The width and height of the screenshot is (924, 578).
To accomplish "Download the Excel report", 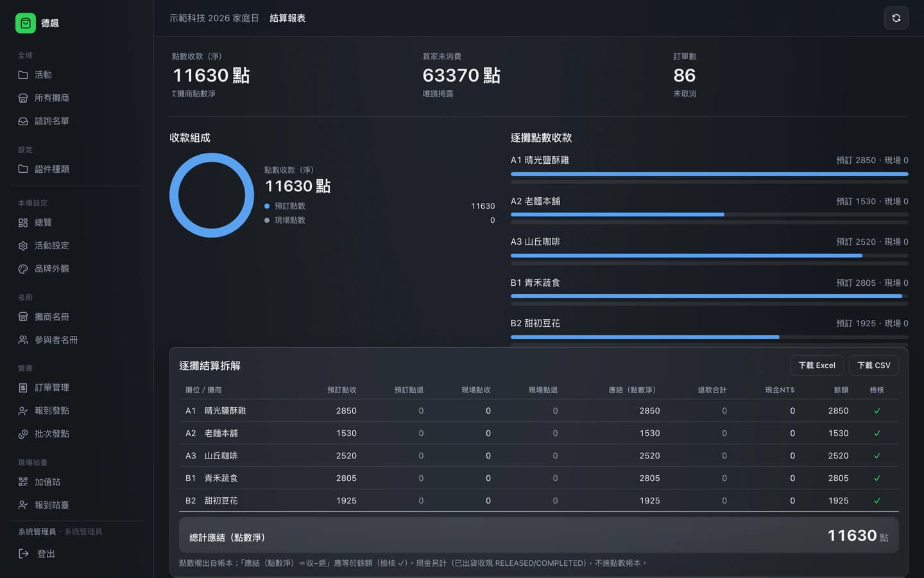I will [x=817, y=365].
